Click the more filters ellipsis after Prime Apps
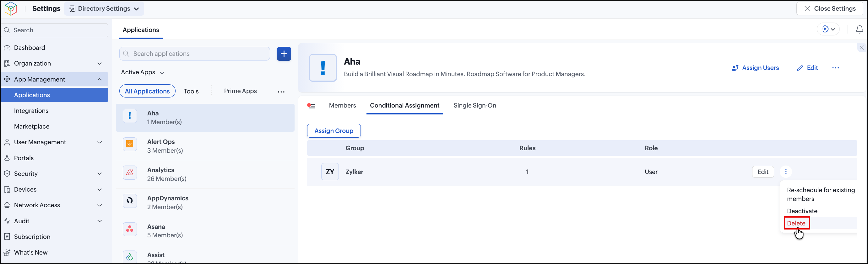 (x=281, y=92)
